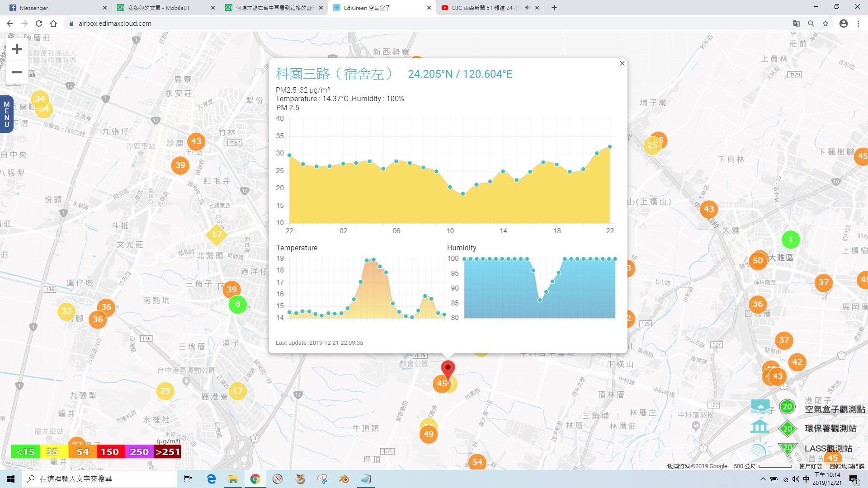The width and height of the screenshot is (868, 488).
Task: Show hidden system tray icons
Action: click(763, 479)
